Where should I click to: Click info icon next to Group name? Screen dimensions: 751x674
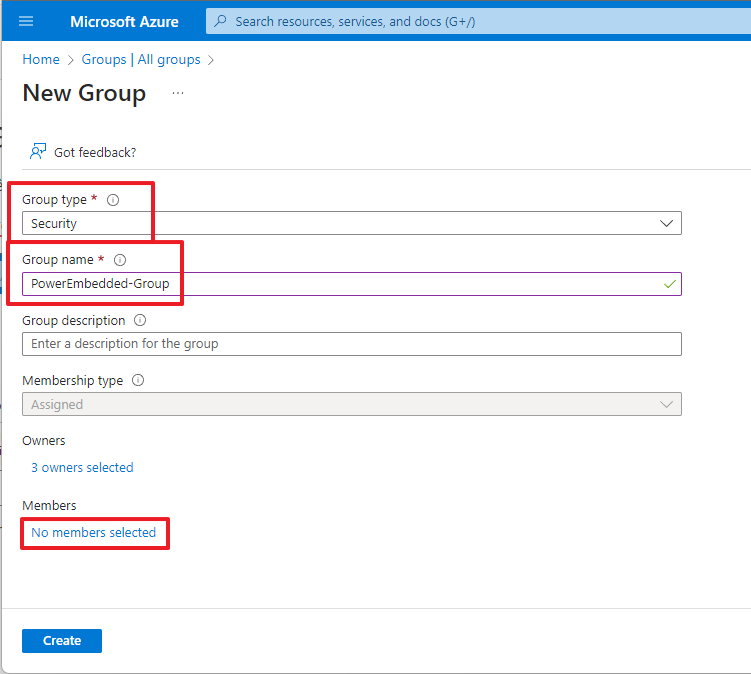120,260
